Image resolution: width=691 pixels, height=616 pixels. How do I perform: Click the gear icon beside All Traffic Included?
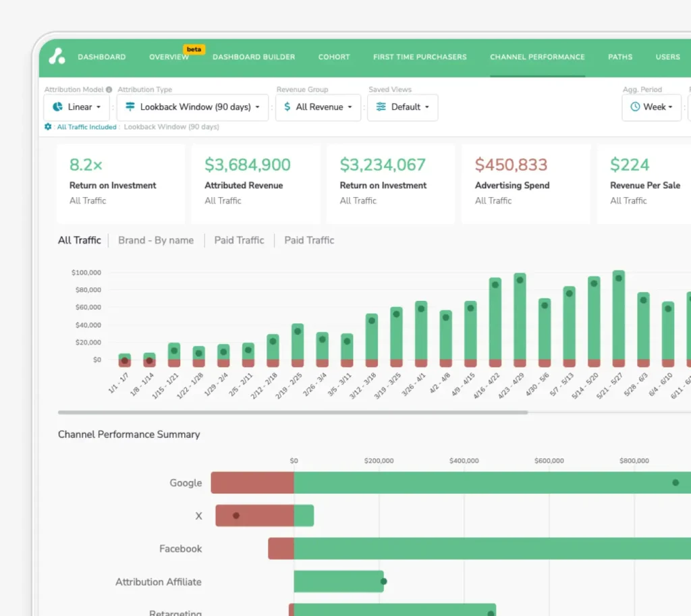point(48,127)
